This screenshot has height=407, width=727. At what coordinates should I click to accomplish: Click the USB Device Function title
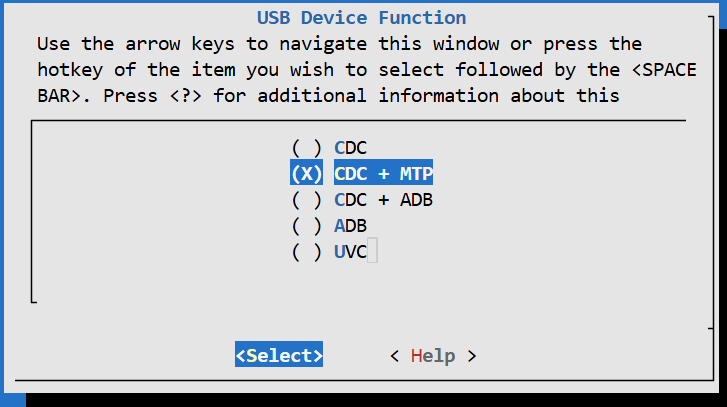361,18
